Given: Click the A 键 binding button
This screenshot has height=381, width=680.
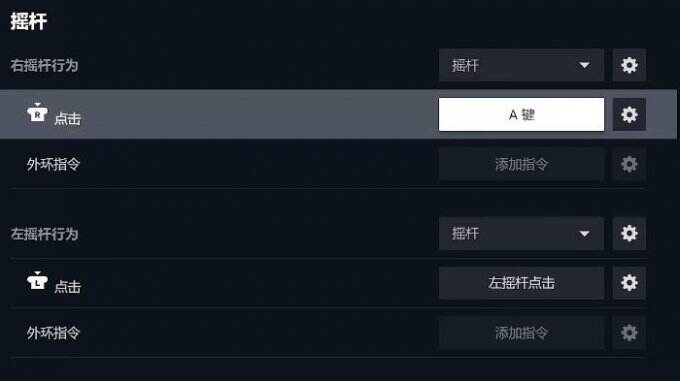Looking at the screenshot, I should click(x=521, y=115).
